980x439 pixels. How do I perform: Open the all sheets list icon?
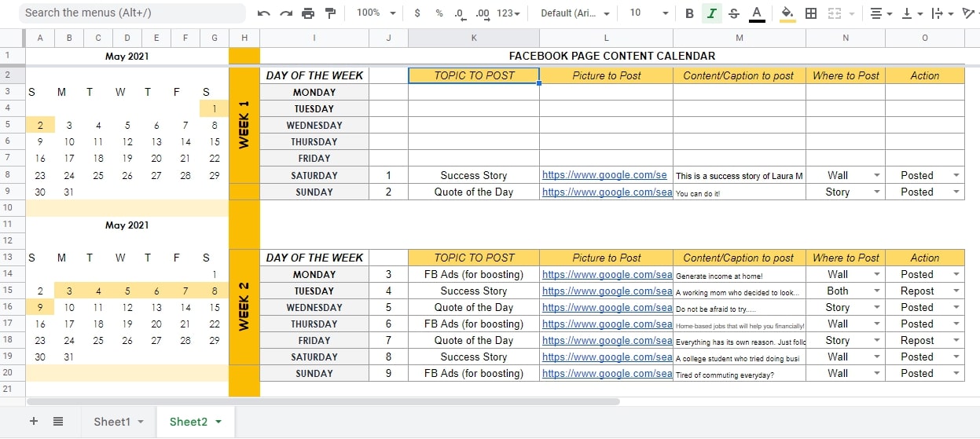58,422
